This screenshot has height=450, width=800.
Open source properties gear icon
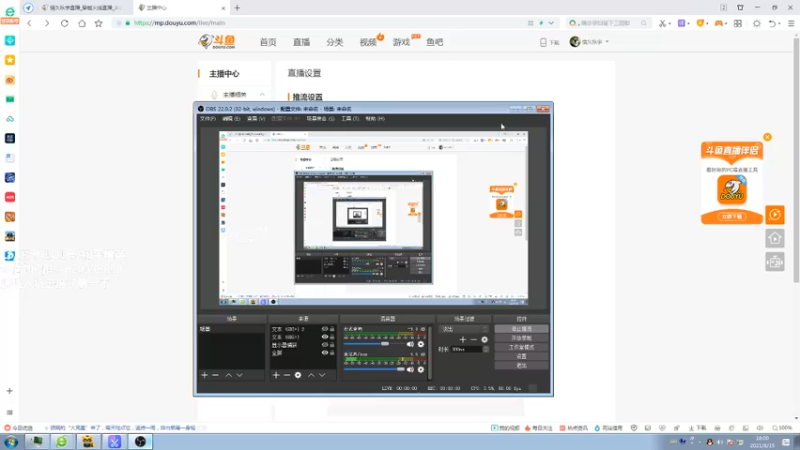pyautogui.click(x=298, y=375)
